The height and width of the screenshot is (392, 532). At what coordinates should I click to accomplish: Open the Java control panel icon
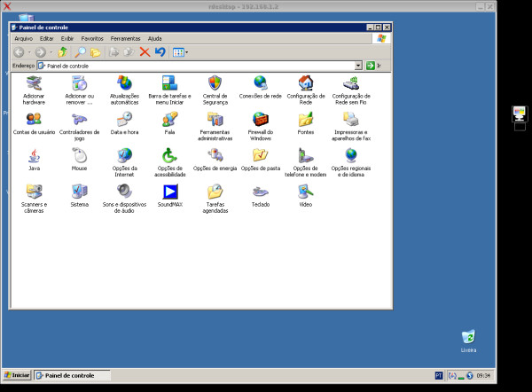(34, 160)
